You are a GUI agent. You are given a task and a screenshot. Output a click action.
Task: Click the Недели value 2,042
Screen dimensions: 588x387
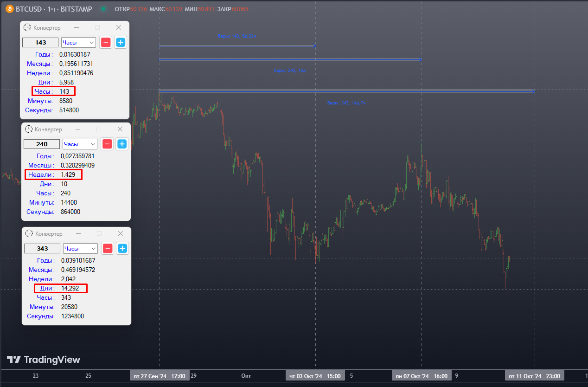68,279
